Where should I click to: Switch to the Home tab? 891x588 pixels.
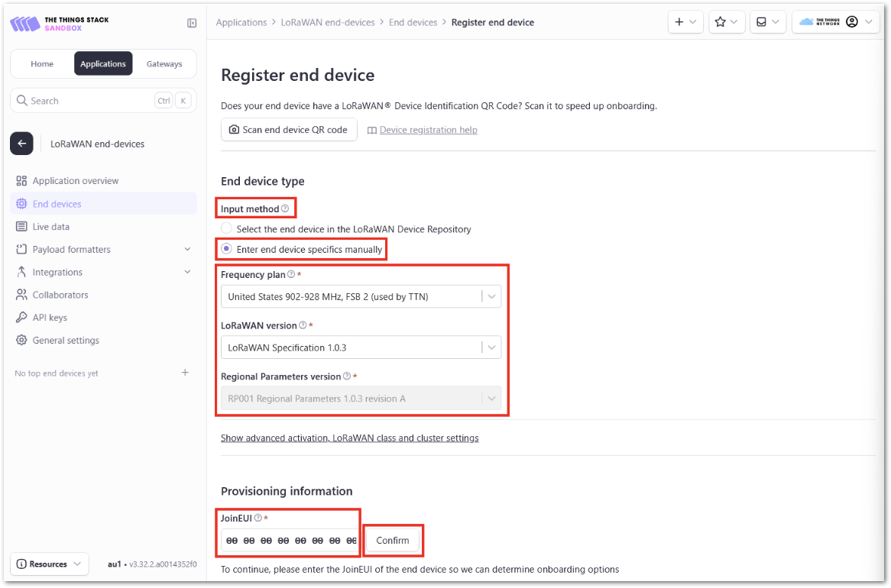(42, 63)
